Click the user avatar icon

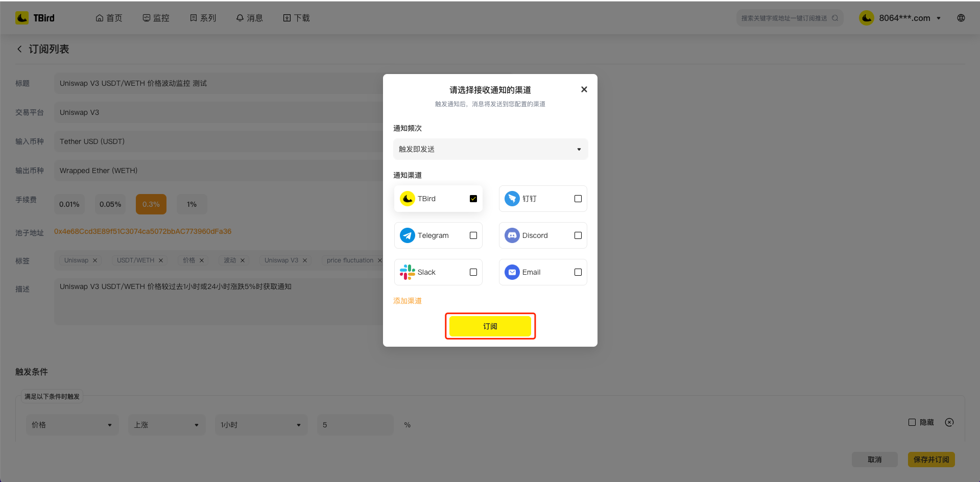[x=867, y=18]
